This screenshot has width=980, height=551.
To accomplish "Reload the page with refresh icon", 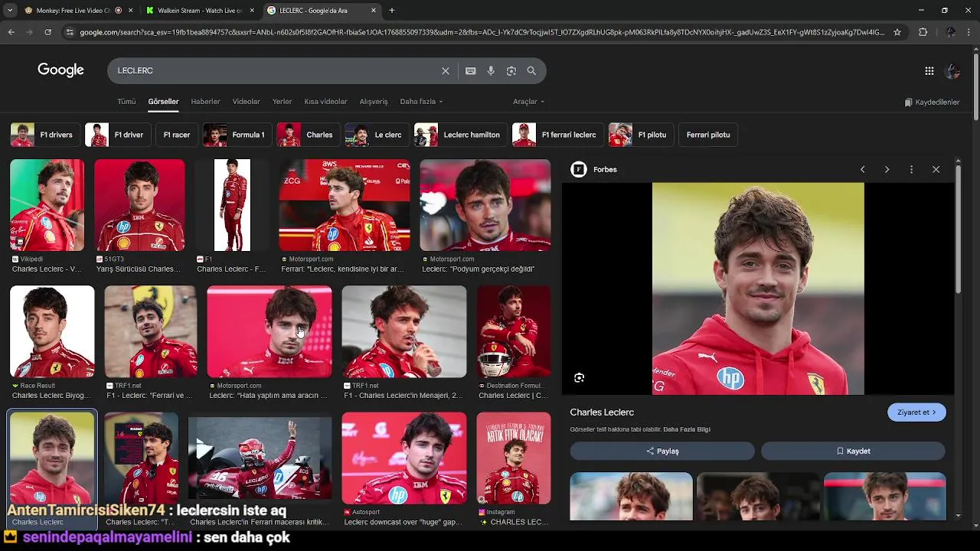I will 47,32.
